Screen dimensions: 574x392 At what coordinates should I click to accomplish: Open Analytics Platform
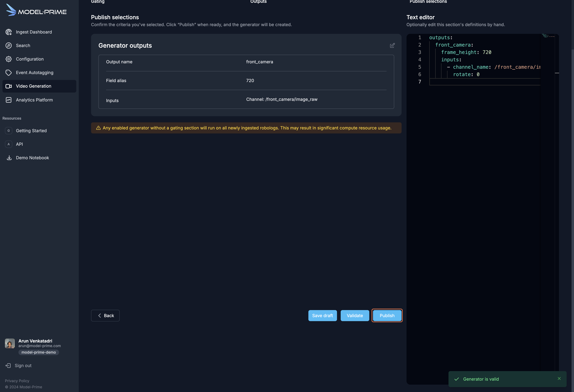pyautogui.click(x=39, y=100)
